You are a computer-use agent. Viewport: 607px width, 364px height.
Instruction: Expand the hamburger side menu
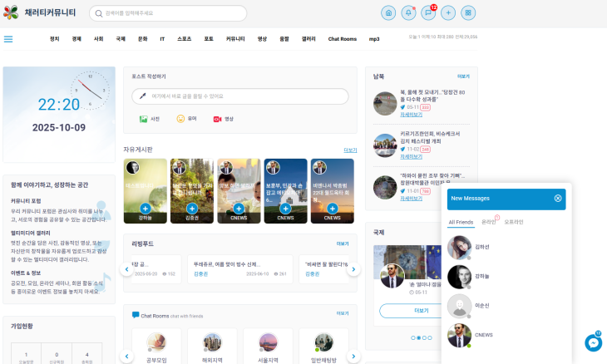point(8,39)
